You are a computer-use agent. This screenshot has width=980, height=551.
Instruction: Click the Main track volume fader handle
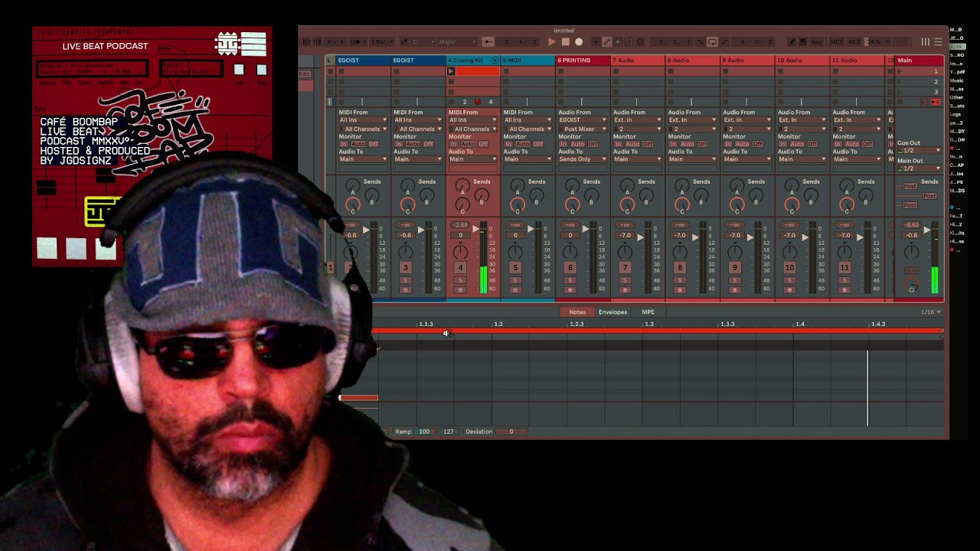pos(927,230)
